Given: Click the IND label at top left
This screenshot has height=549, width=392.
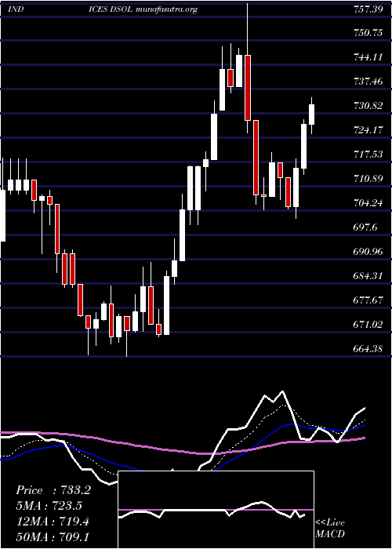Looking at the screenshot, I should pyautogui.click(x=16, y=9).
